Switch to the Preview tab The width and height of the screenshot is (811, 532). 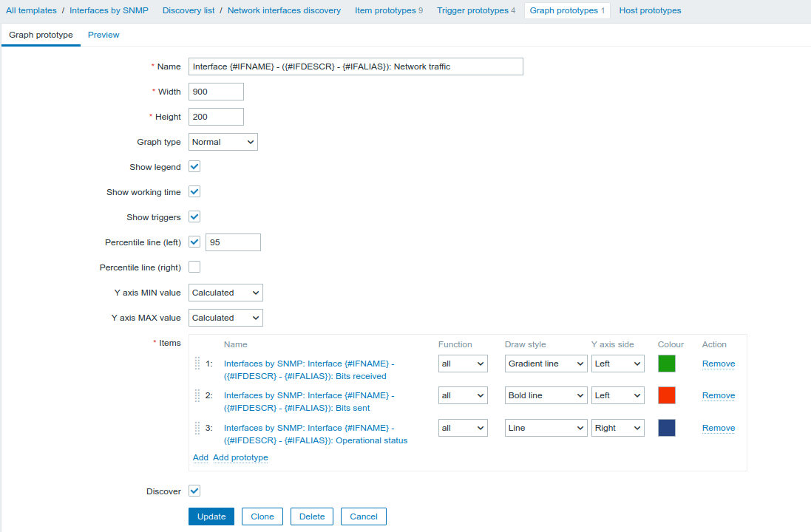point(104,35)
